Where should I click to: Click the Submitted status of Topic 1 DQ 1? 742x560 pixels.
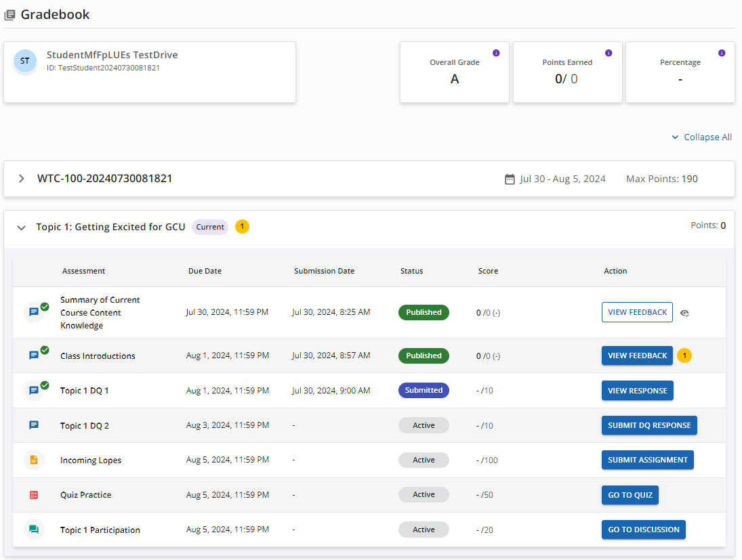[x=424, y=390]
